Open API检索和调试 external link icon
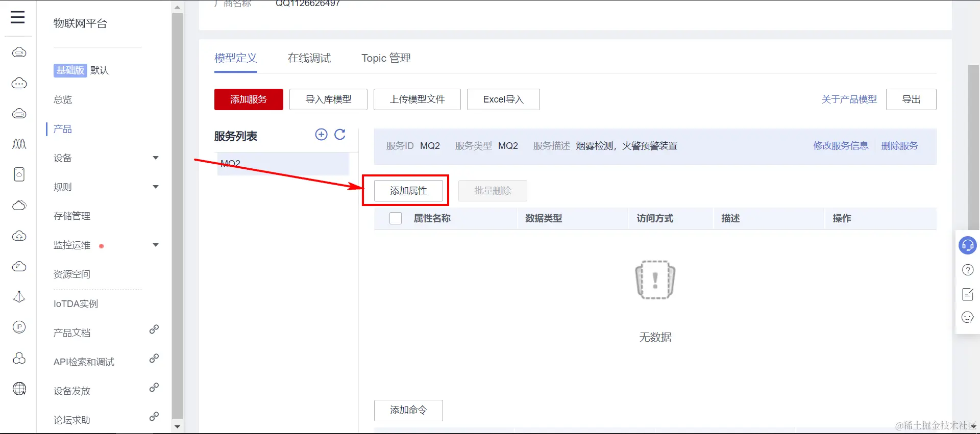The width and height of the screenshot is (980, 434). pos(154,359)
